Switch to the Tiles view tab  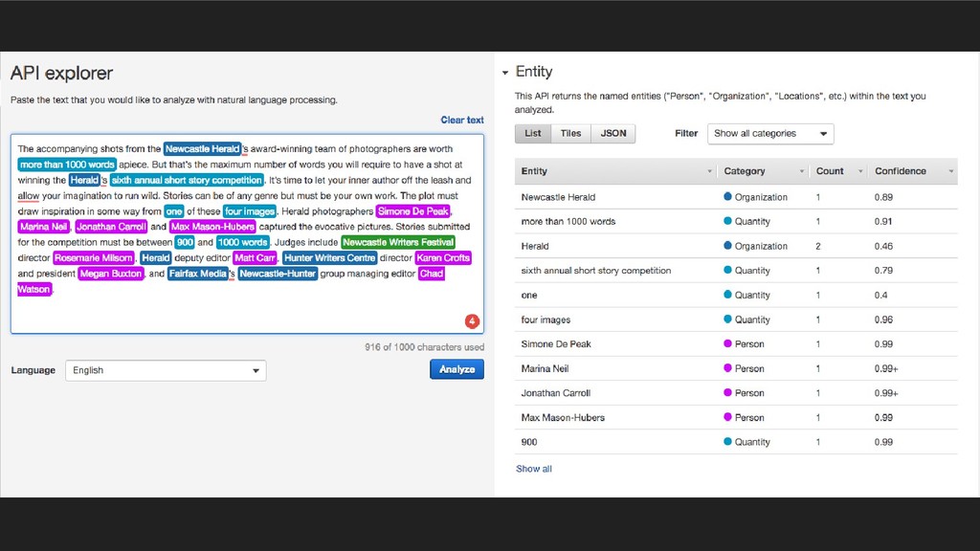tap(570, 134)
